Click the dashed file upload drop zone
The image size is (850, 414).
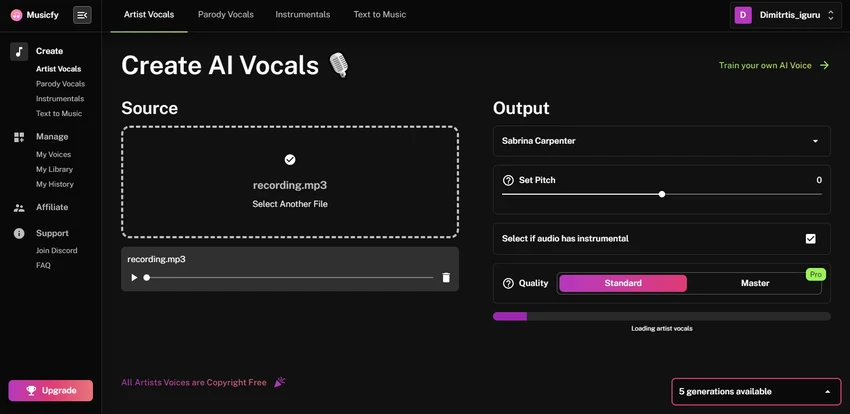(290, 182)
